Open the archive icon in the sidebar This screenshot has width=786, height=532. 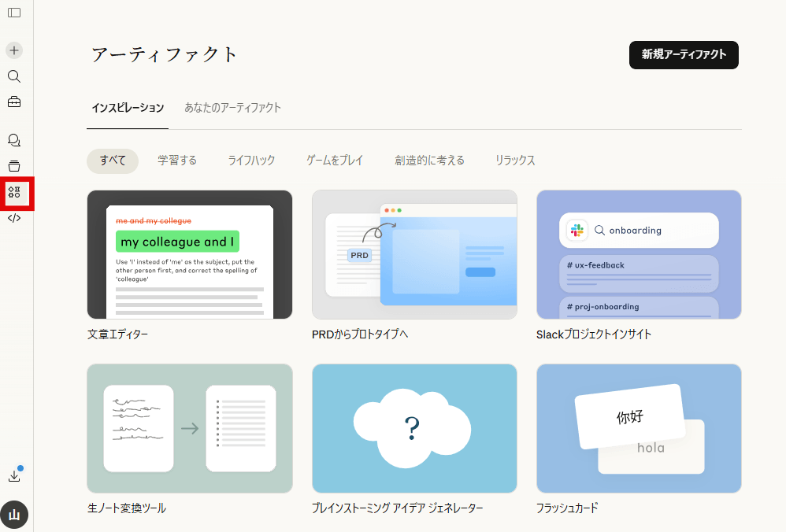click(x=13, y=166)
